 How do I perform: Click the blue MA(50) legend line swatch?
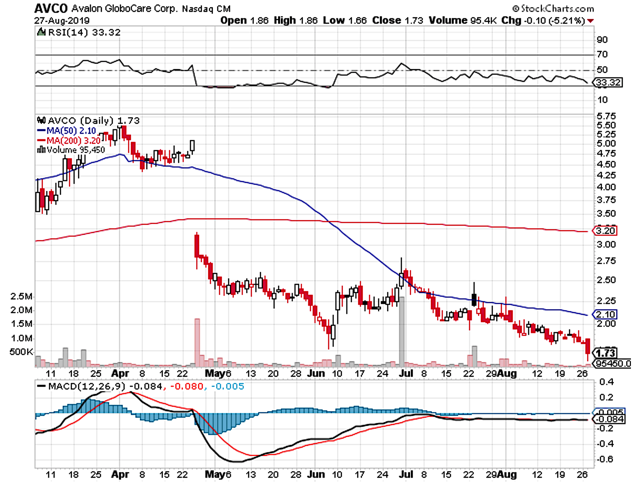click(x=41, y=131)
